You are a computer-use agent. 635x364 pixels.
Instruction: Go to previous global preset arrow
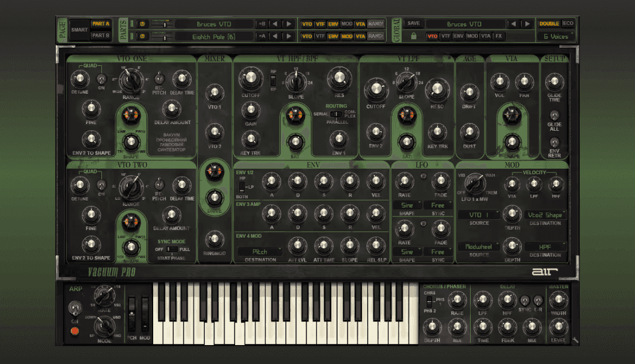pyautogui.click(x=514, y=24)
